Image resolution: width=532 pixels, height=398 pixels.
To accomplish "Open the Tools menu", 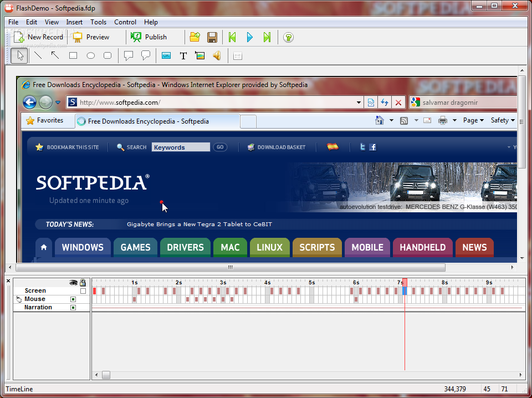I will tap(99, 22).
